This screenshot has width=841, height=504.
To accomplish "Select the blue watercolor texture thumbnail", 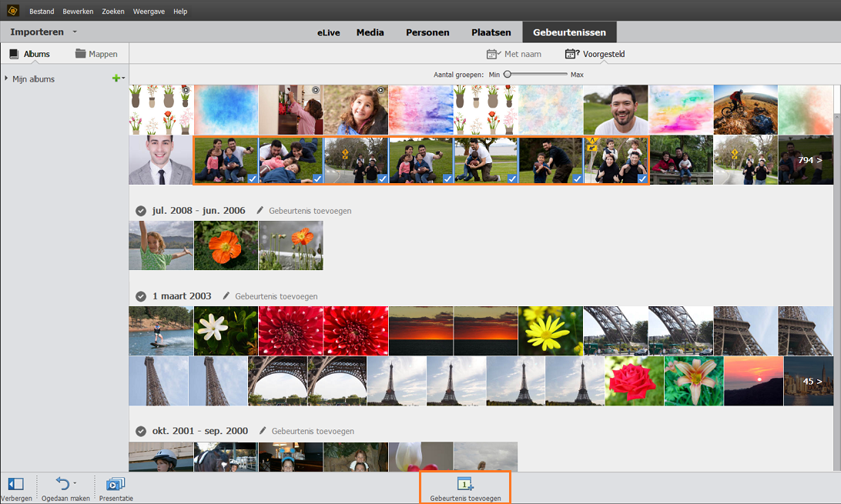I will [x=226, y=110].
